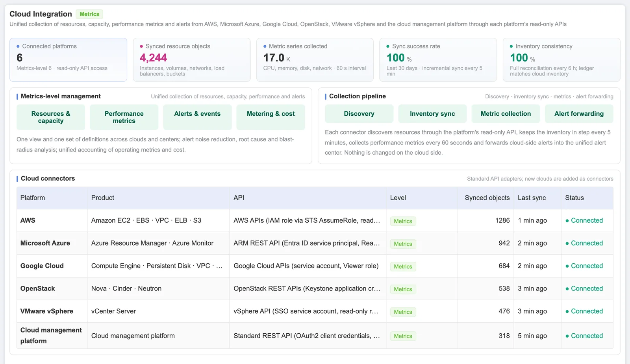Click the Metrics tag in Cloud management platform row

(x=403, y=336)
